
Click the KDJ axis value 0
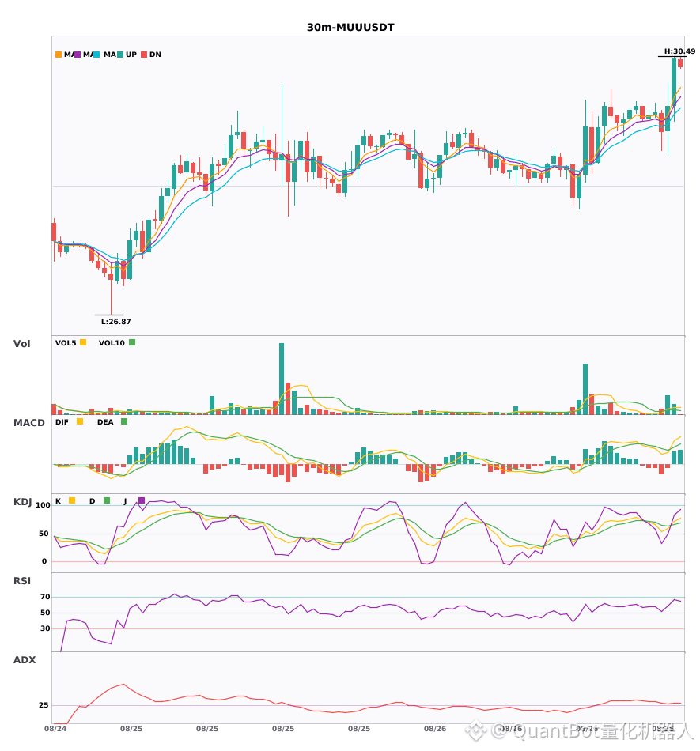[x=44, y=561]
